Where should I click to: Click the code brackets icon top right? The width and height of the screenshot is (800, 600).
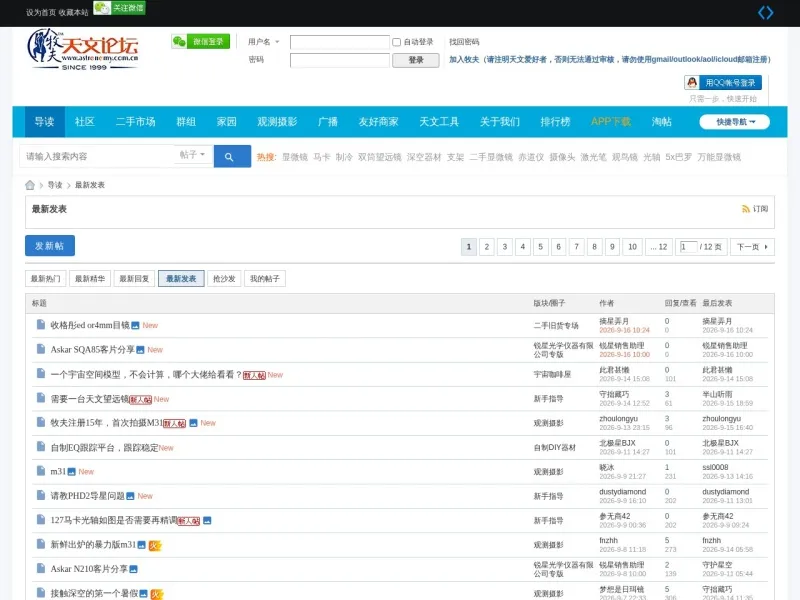[x=765, y=12]
